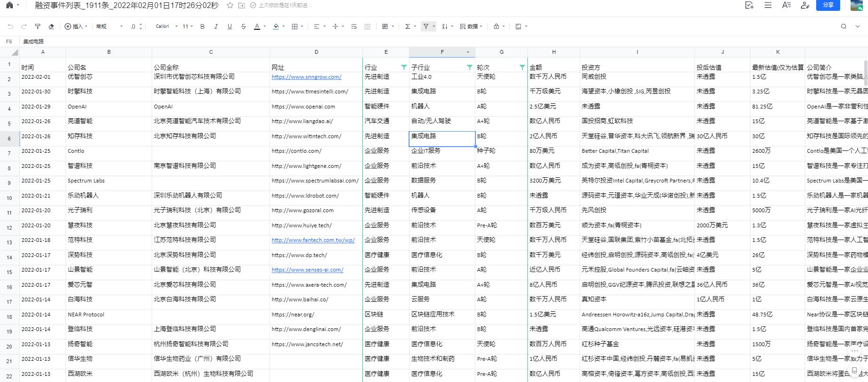Select column D header
This screenshot has height=382, width=868.
tap(316, 52)
